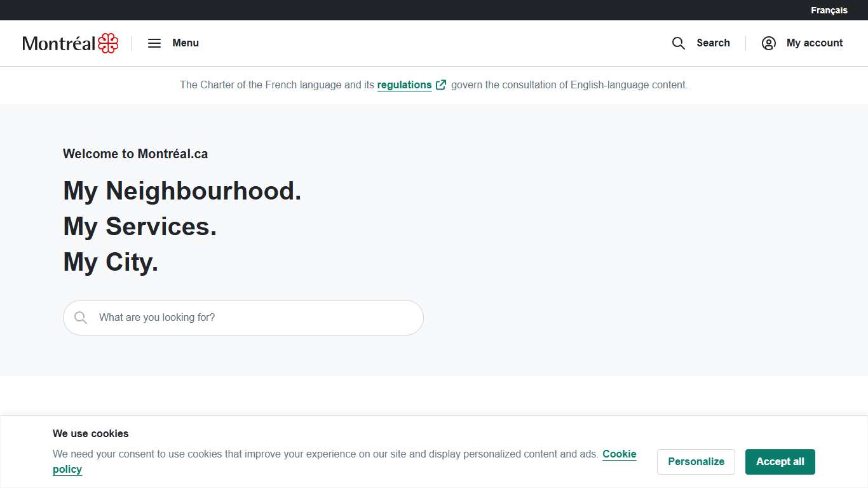Open the hamburger menu icon
Image resolution: width=868 pixels, height=488 pixels.
(154, 43)
